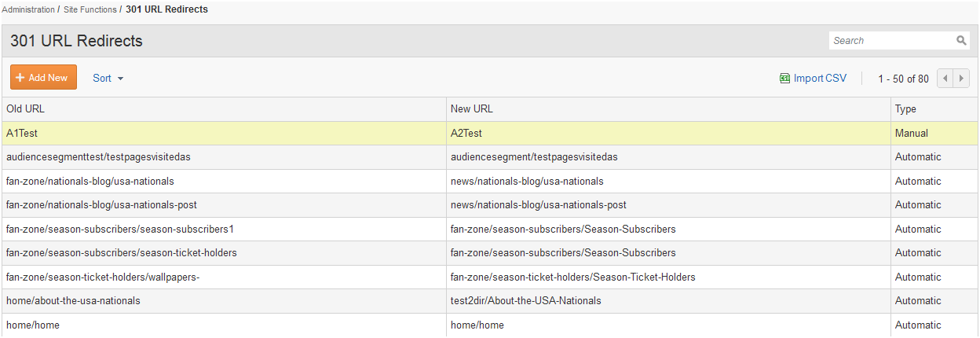The image size is (980, 338).
Task: Open the Administration breadcrumb link
Action: click(28, 9)
